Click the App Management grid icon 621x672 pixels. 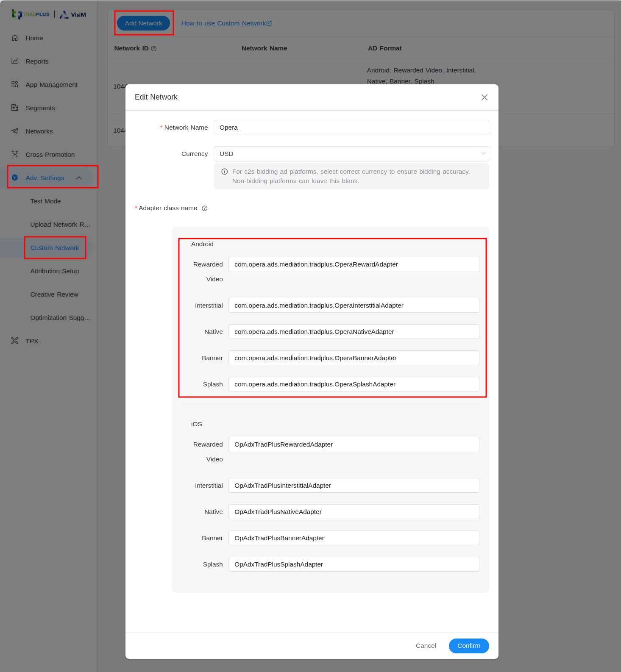click(x=15, y=84)
